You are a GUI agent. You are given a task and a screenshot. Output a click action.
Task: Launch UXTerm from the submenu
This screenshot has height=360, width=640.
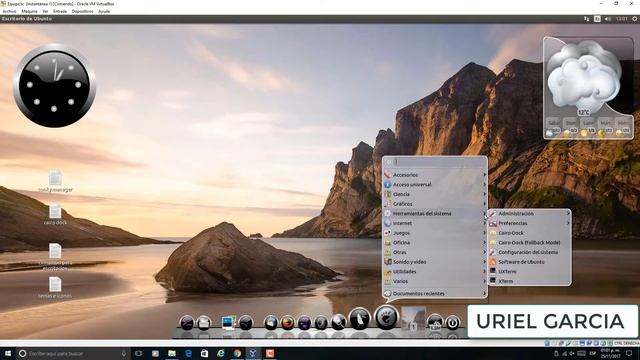click(x=529, y=271)
